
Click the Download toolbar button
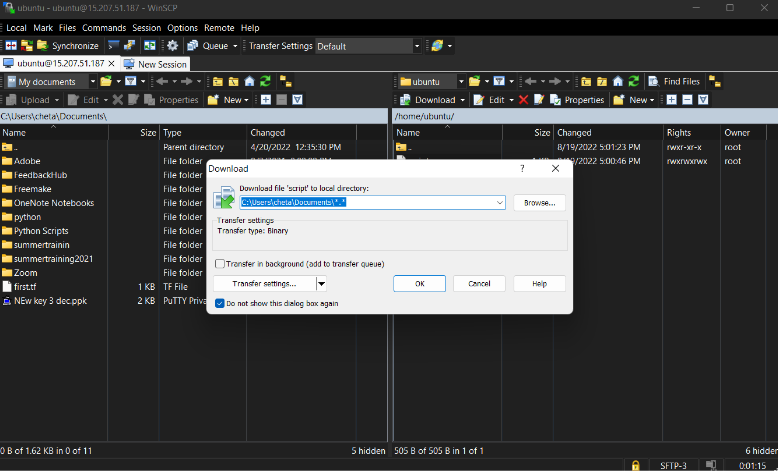(x=428, y=100)
